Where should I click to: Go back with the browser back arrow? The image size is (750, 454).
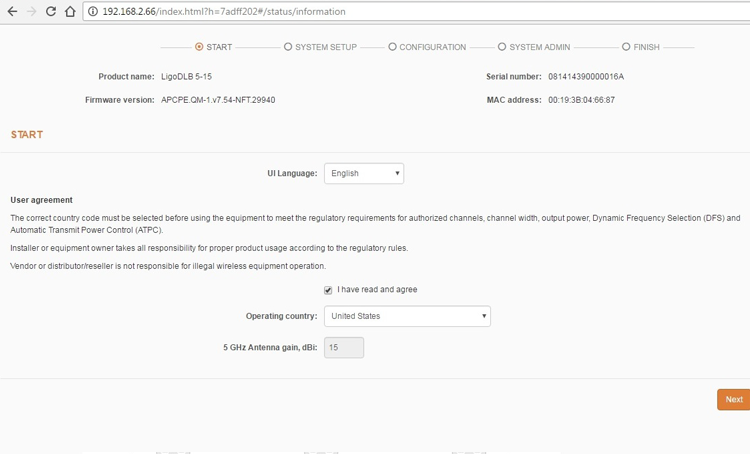point(12,11)
